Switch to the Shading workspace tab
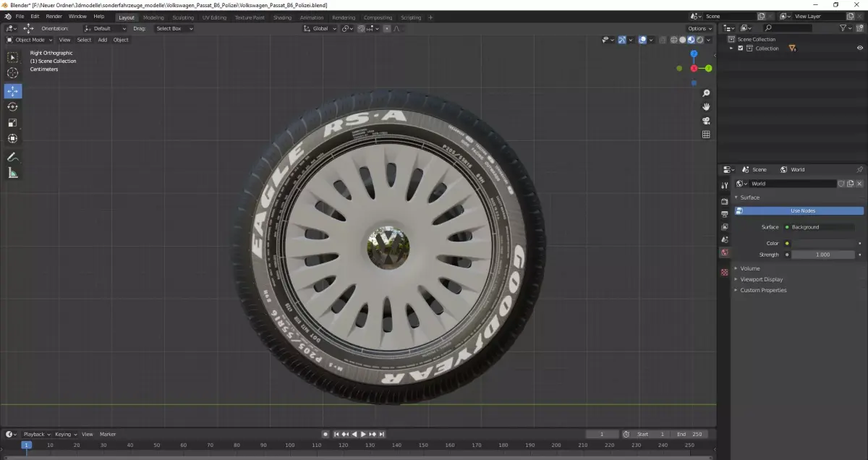 pyautogui.click(x=282, y=17)
